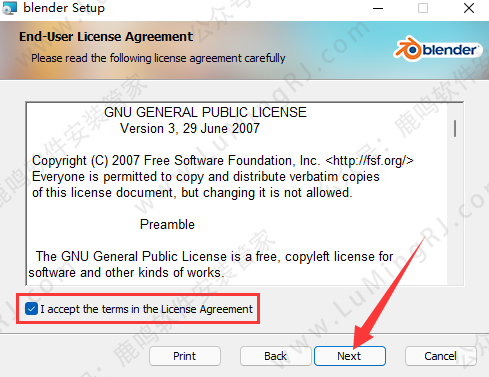Go Back to the previous setup step

275,356
